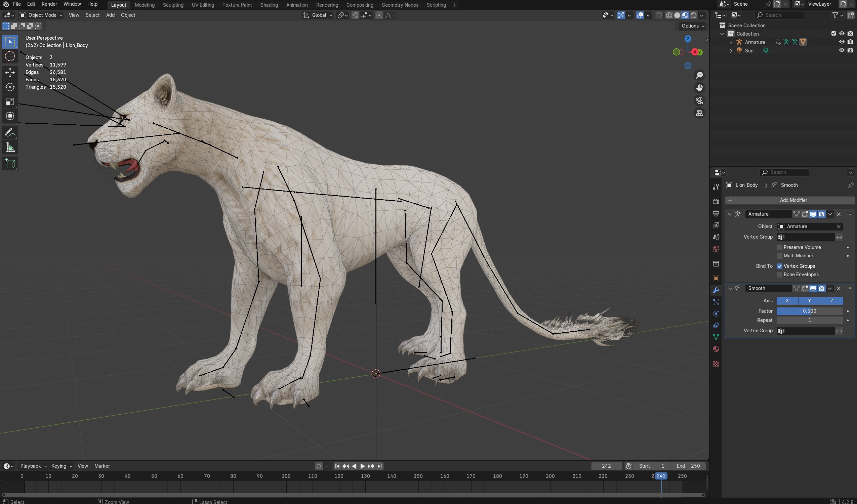Toggle the Y axis button in Smooth
Screen dimensions: 857x504
809,301
